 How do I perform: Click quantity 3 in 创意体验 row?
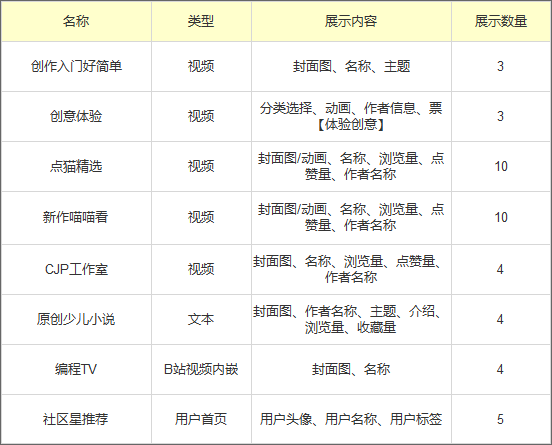501,117
